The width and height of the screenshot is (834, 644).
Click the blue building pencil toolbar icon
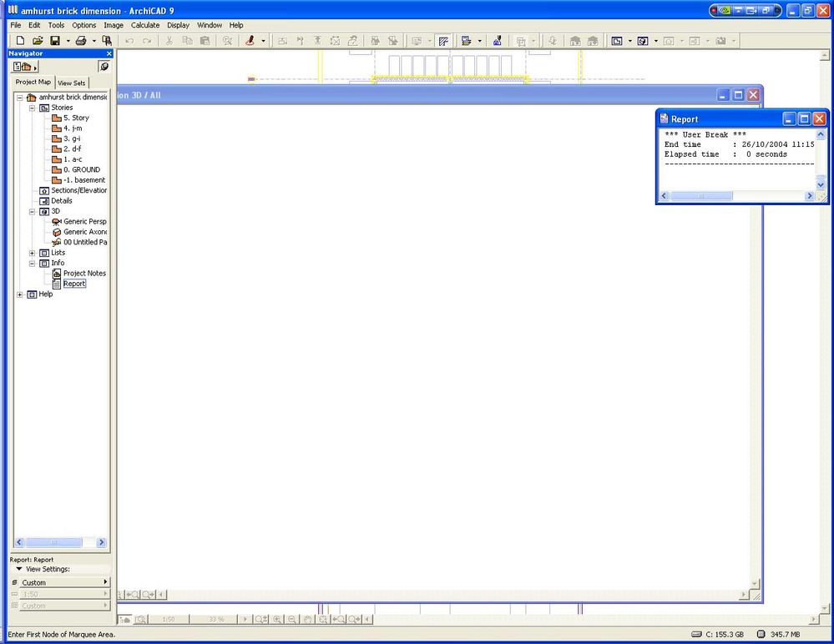point(498,41)
